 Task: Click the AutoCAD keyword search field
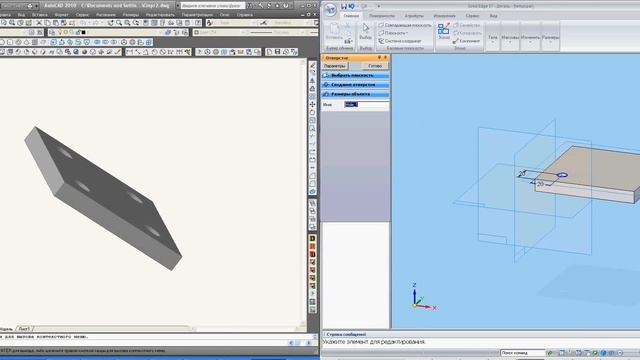(213, 6)
